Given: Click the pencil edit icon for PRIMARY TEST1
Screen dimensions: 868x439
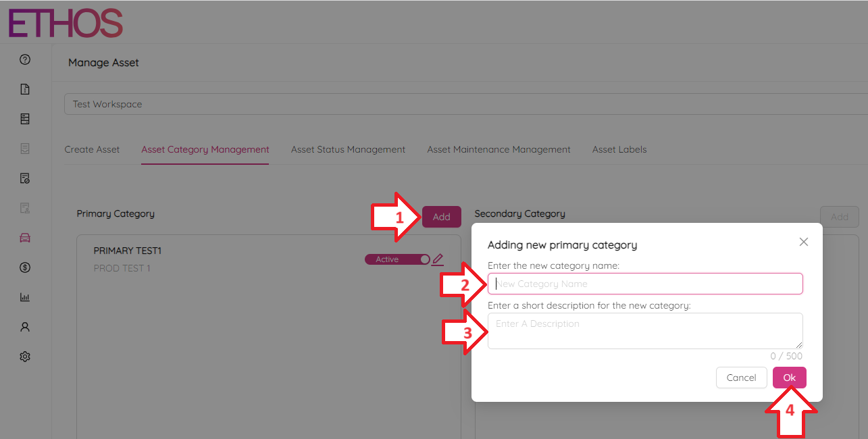Looking at the screenshot, I should tap(438, 259).
